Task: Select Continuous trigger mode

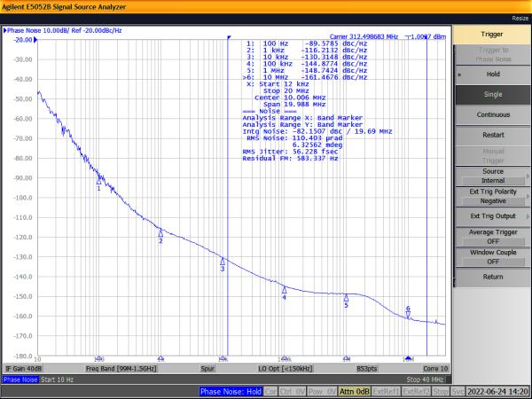Action: click(493, 114)
